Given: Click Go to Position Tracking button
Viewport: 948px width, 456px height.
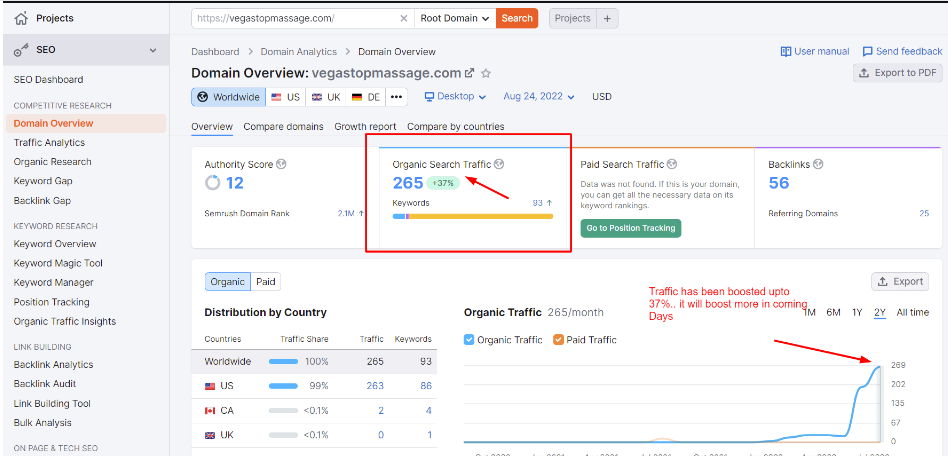Looking at the screenshot, I should click(631, 229).
